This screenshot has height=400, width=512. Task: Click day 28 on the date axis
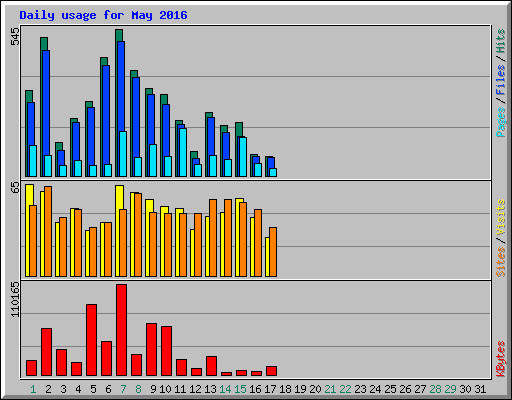point(435,389)
